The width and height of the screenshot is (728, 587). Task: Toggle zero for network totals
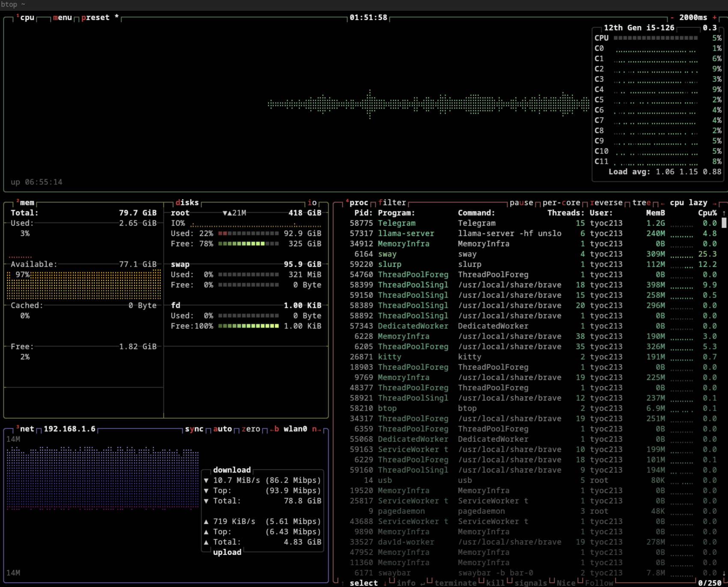click(251, 429)
